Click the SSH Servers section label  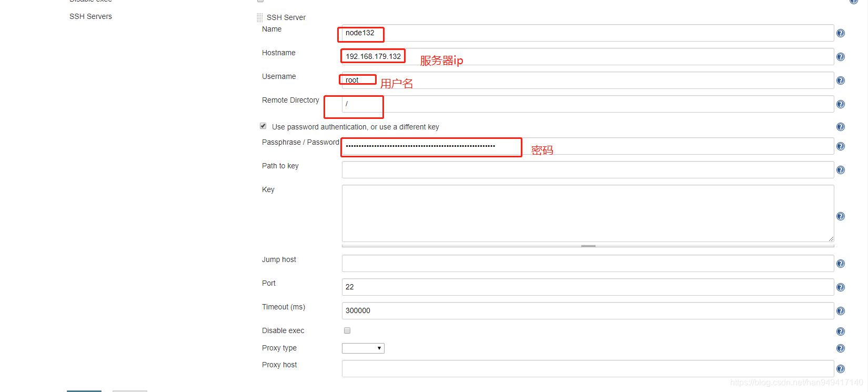pyautogui.click(x=90, y=16)
